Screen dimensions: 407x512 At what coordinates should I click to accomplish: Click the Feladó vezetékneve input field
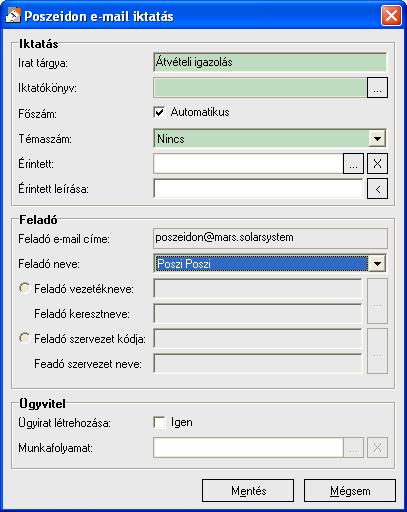258,289
